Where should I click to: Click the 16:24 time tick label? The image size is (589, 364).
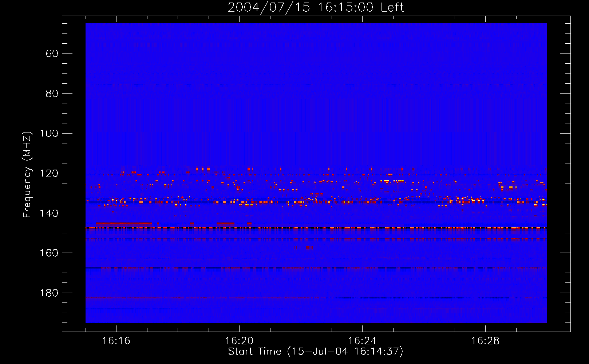point(362,341)
